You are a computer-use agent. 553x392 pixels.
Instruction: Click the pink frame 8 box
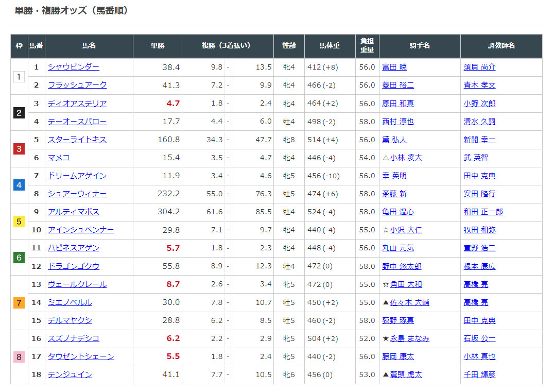pos(19,356)
